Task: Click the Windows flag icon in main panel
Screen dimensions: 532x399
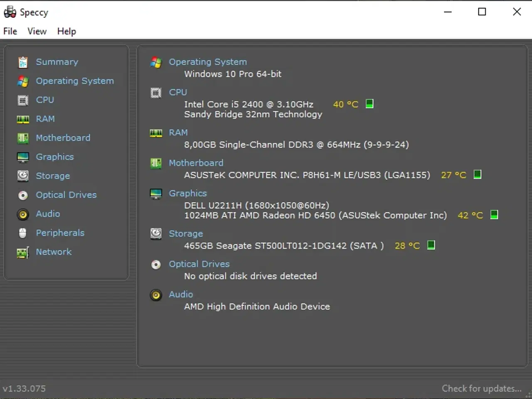Action: tap(156, 62)
